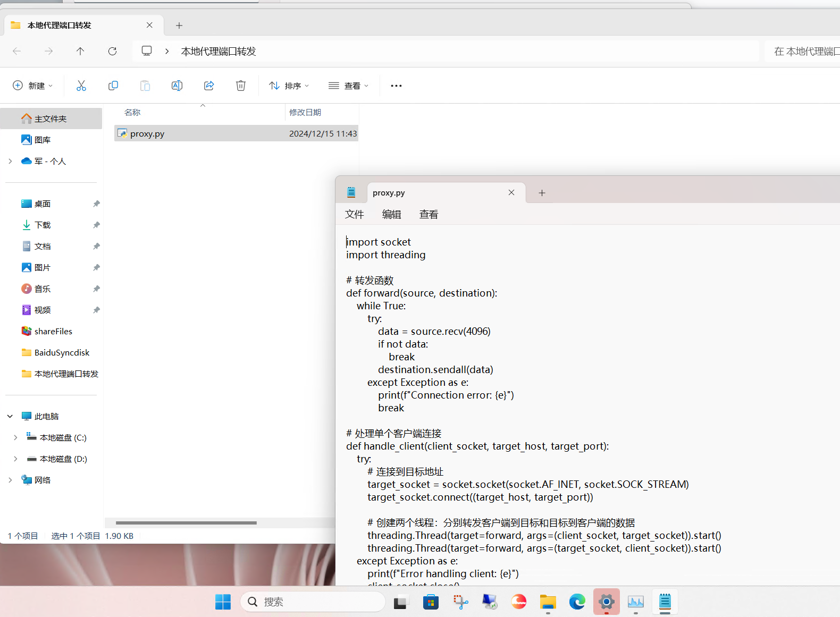Click the Rename icon in Explorer toolbar
Viewport: 840px width, 617px height.
[177, 86]
